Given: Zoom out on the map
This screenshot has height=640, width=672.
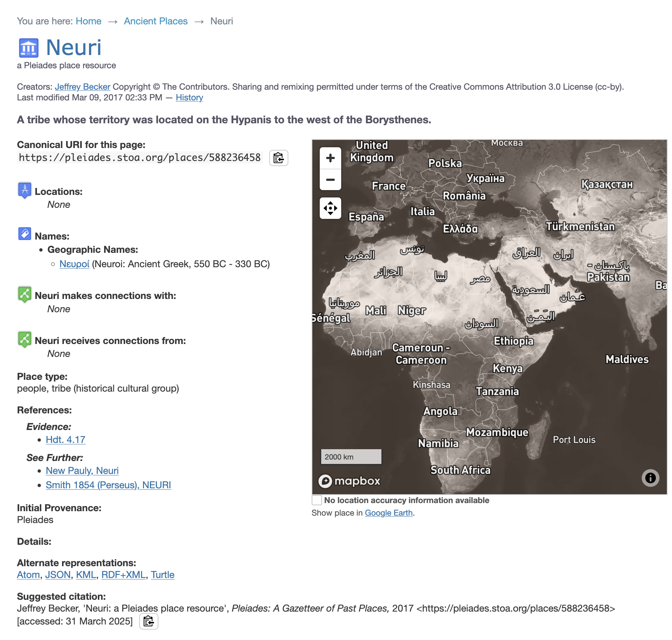Looking at the screenshot, I should click(330, 180).
